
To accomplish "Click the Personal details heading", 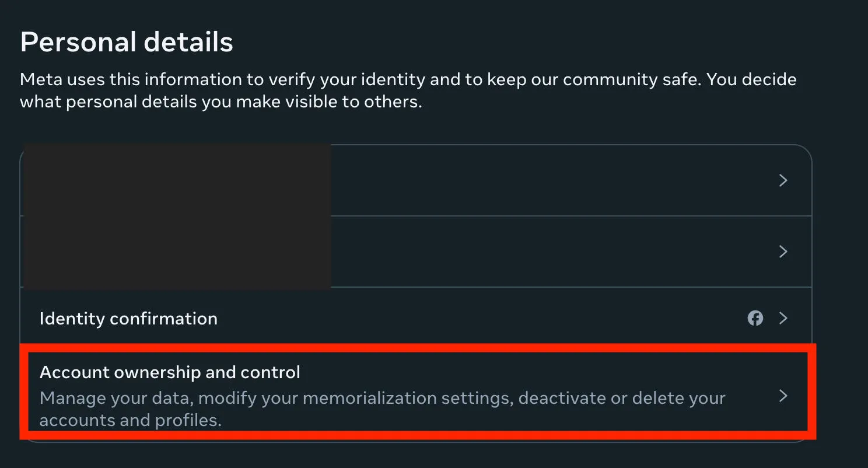I will tap(127, 42).
